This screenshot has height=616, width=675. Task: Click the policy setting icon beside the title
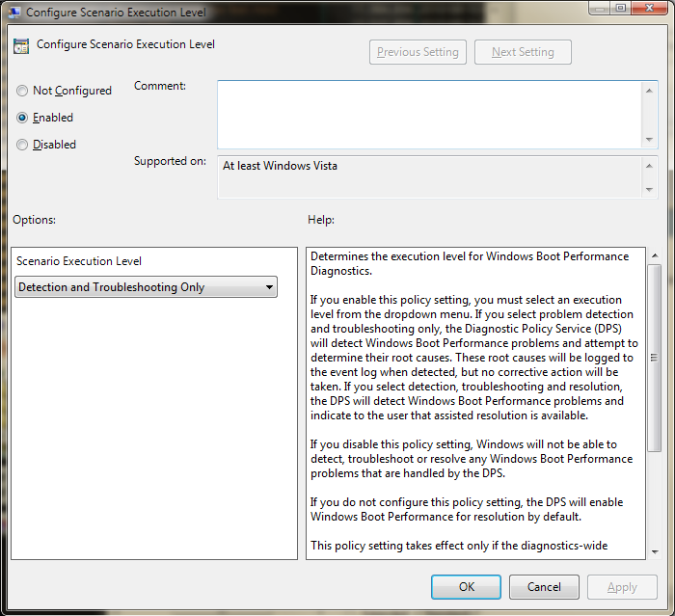click(x=21, y=46)
